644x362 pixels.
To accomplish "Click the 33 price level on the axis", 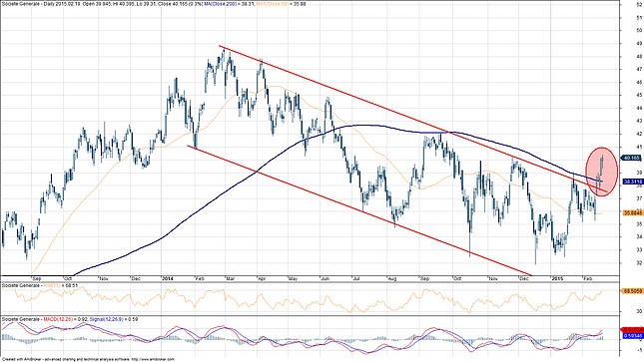I will (x=639, y=249).
